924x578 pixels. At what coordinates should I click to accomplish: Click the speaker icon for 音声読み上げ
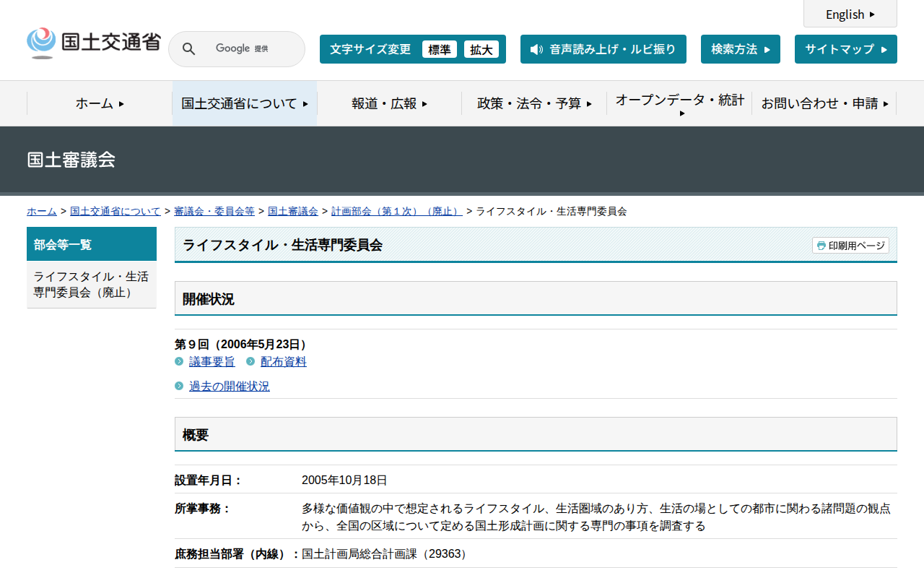(536, 49)
